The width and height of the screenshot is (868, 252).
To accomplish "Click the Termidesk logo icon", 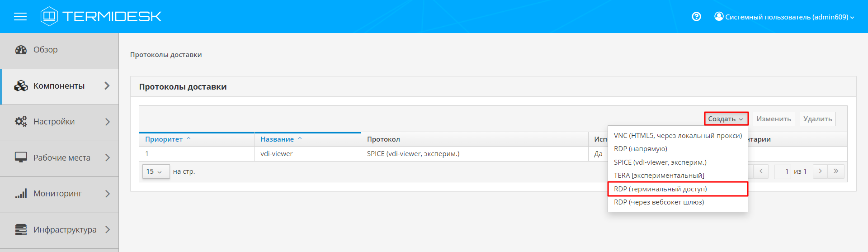I will (49, 16).
